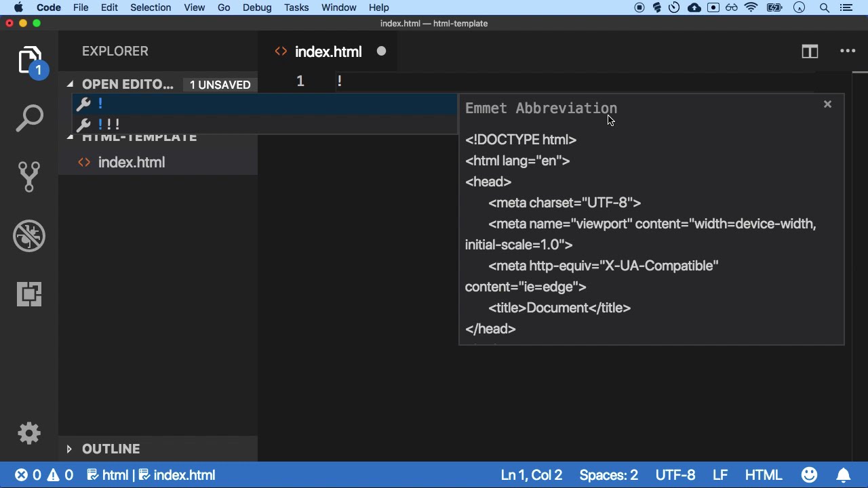Viewport: 868px width, 488px height.
Task: Click the Time Machine menu bar icon
Action: [x=674, y=7]
